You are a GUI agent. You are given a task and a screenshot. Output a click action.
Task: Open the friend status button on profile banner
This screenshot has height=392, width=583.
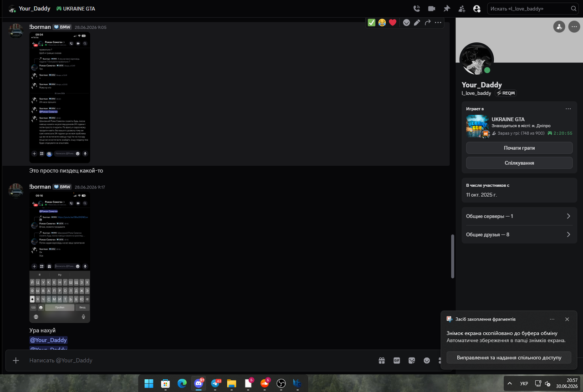tap(559, 27)
